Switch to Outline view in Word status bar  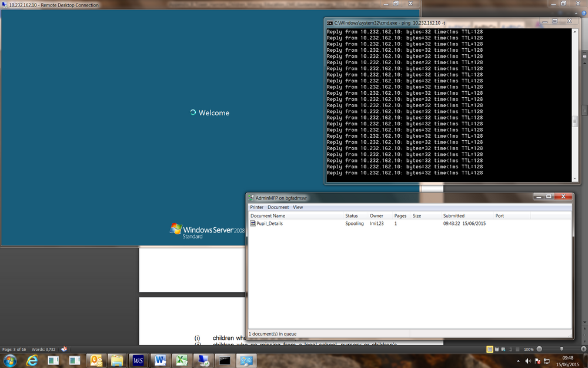pyautogui.click(x=510, y=349)
